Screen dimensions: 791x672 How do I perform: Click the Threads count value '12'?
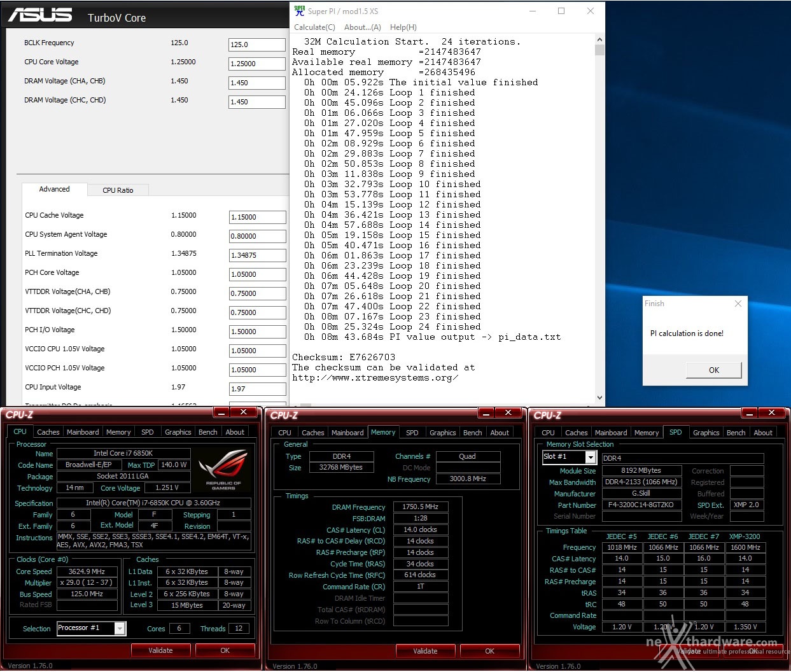point(239,629)
